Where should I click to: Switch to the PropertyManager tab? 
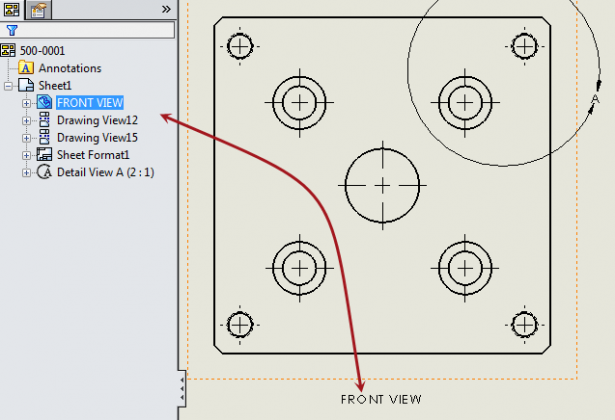point(38,10)
